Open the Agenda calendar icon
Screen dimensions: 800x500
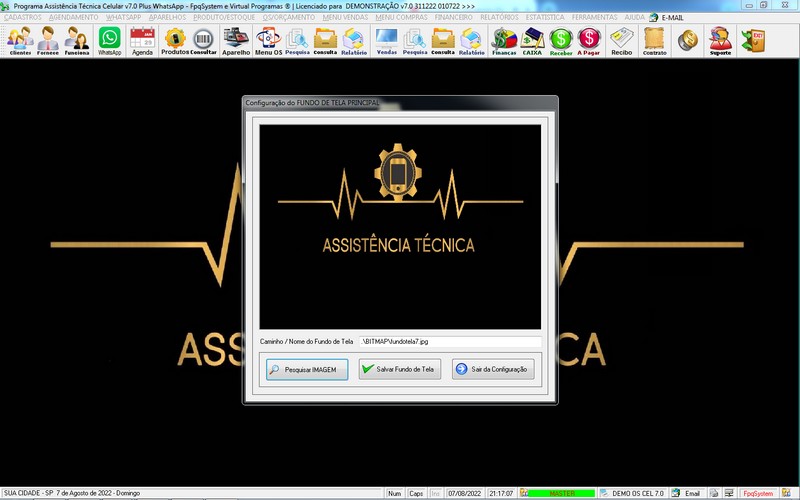142,41
